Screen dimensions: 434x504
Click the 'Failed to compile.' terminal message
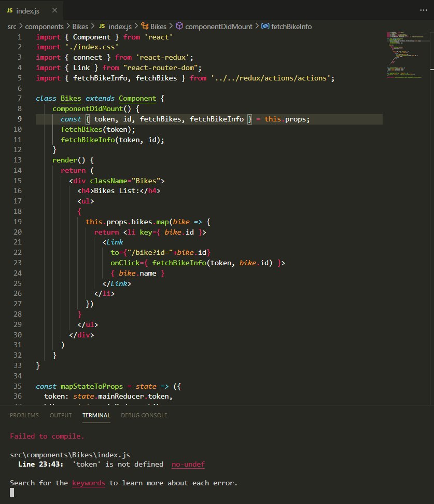[x=47, y=437]
